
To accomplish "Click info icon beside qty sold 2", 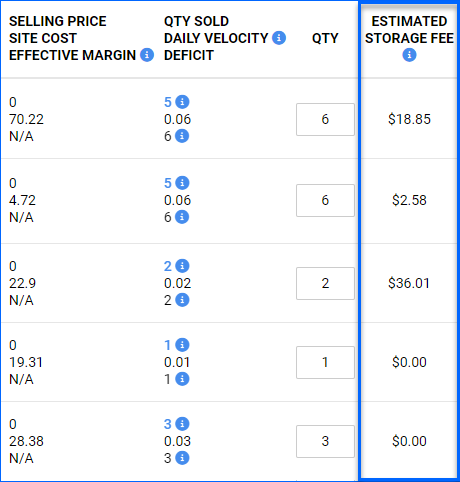I will [x=182, y=266].
